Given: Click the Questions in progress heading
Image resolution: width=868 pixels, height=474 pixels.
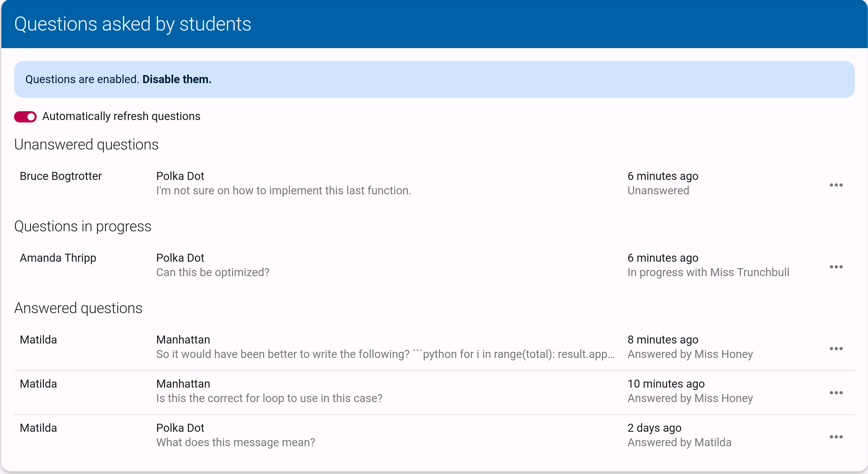Looking at the screenshot, I should pos(83,226).
